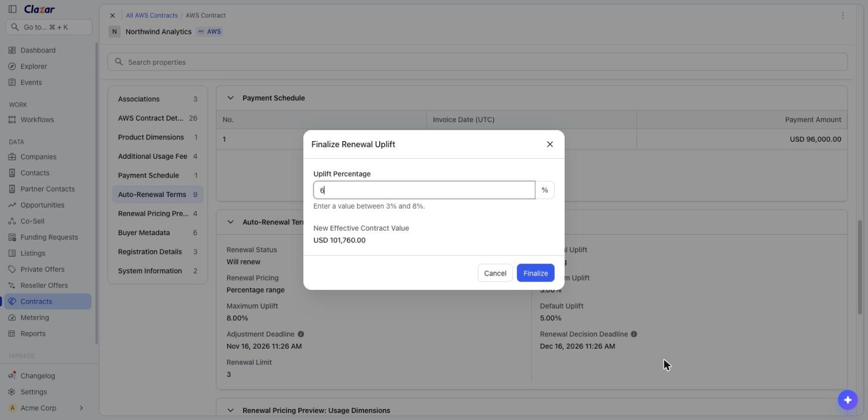Close the Finalize Renewal Uplift dialog
Image resolution: width=868 pixels, height=420 pixels.
tap(550, 144)
